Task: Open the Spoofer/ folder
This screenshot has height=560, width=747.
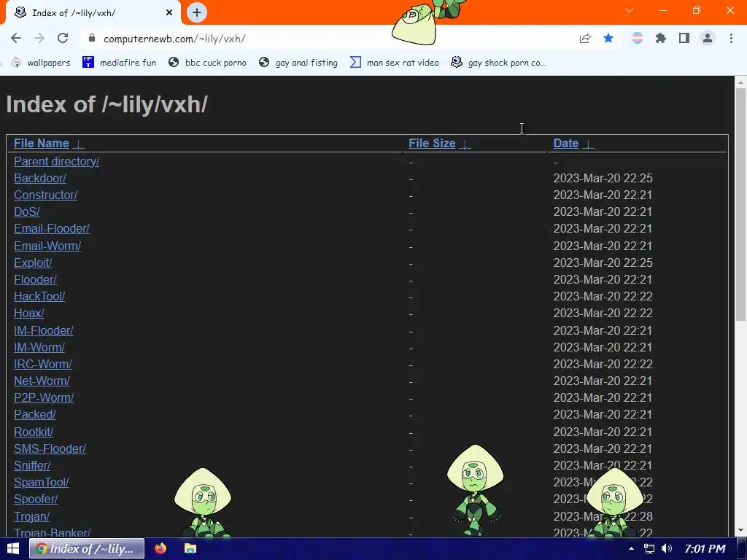Action: tap(36, 499)
